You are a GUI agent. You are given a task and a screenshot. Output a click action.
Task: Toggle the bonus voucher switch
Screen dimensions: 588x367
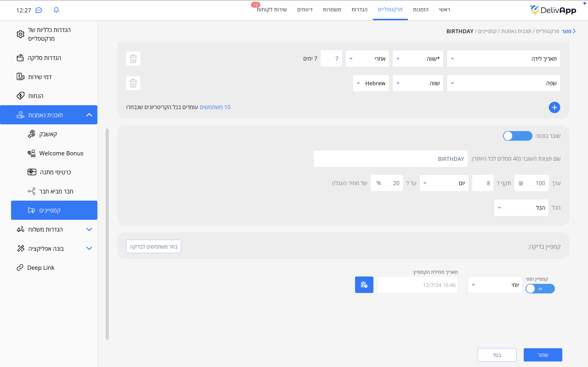(517, 136)
